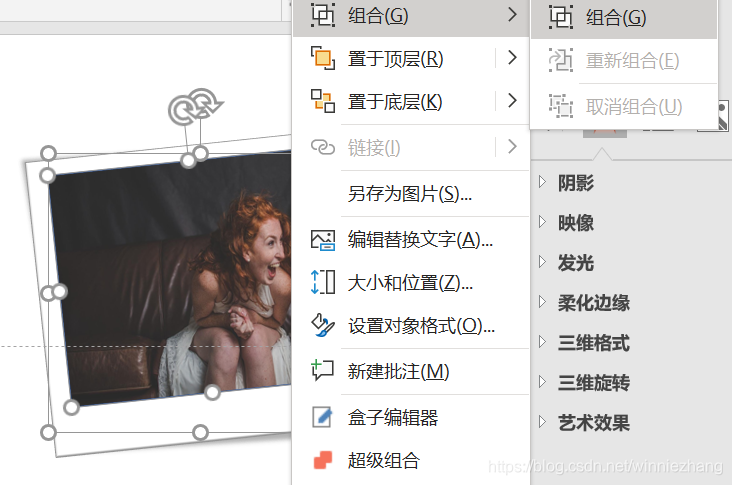Open the 柔化边缘 format section label

pos(594,303)
